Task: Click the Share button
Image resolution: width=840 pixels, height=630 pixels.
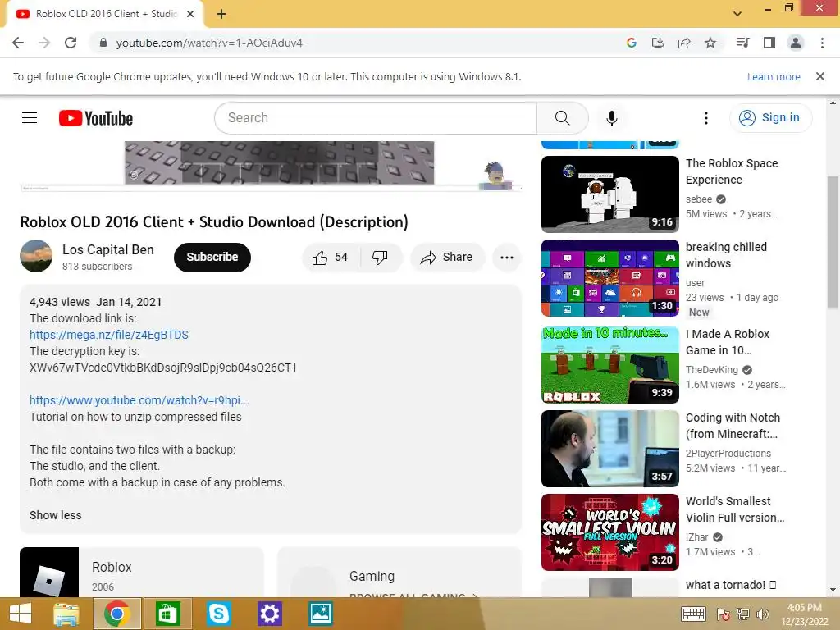Action: [x=447, y=258]
